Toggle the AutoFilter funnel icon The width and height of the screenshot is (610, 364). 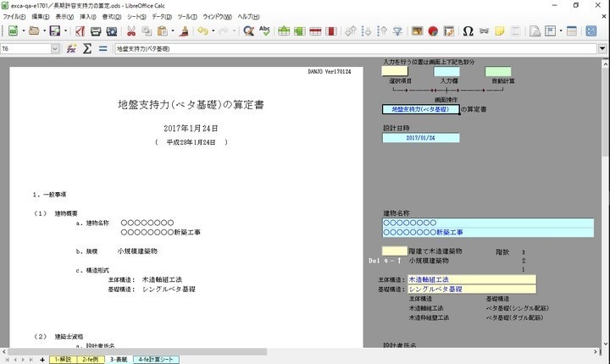397,31
